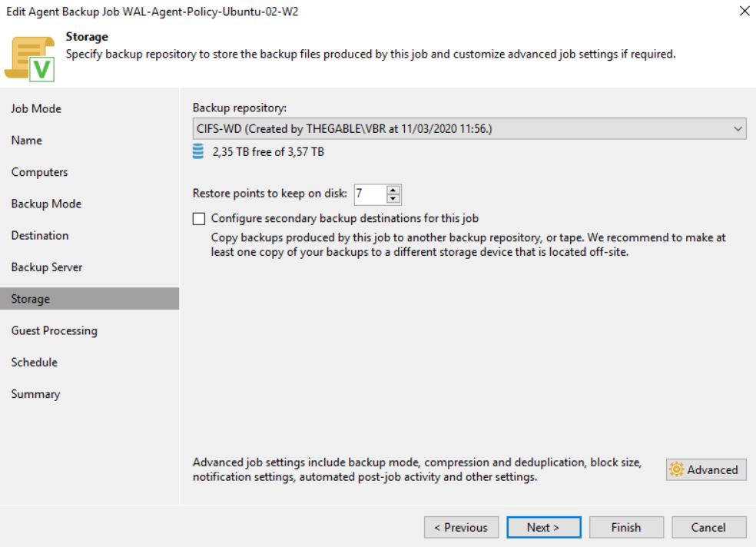The image size is (756, 547).
Task: Open the Backup repository dropdown
Action: 469,128
